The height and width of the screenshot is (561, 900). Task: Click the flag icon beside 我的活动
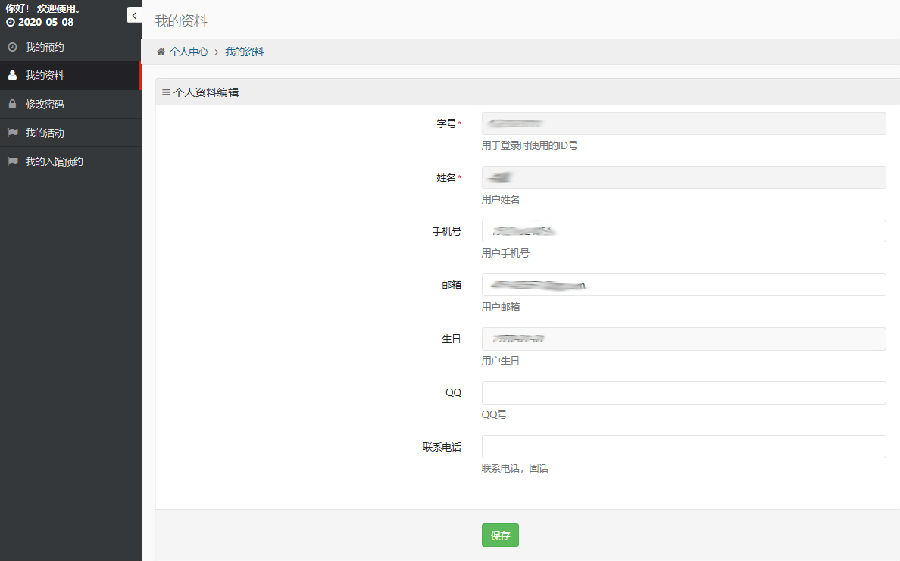point(12,133)
